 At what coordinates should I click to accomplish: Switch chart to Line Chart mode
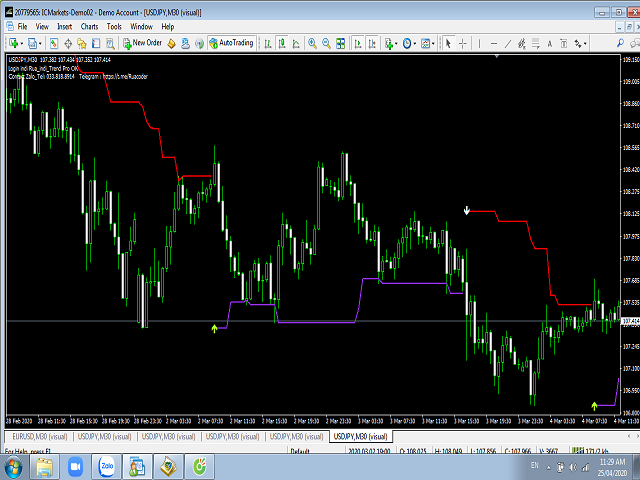(296, 43)
